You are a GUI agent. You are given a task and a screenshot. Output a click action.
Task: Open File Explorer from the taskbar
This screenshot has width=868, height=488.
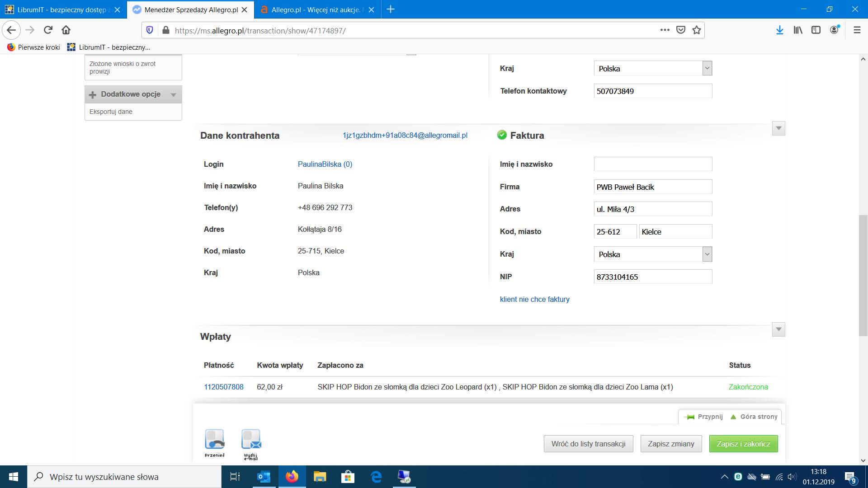point(320,477)
